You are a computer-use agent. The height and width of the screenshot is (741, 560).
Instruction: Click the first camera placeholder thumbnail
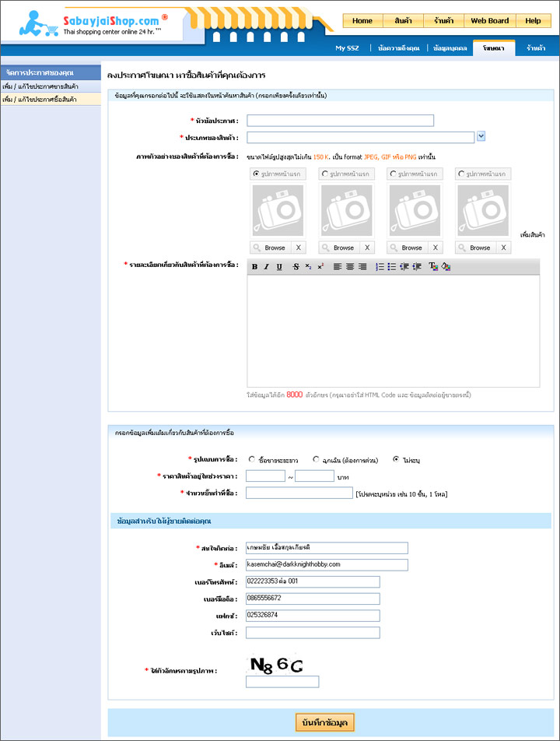point(278,210)
